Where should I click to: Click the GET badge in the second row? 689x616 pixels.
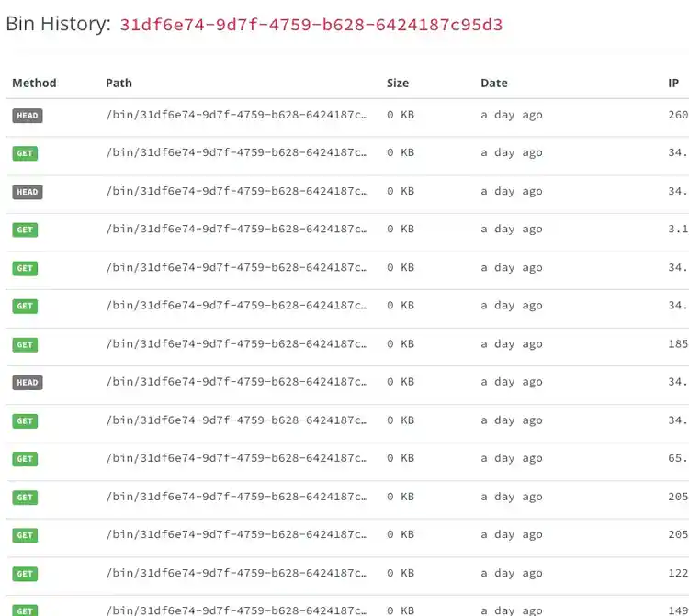[25, 153]
